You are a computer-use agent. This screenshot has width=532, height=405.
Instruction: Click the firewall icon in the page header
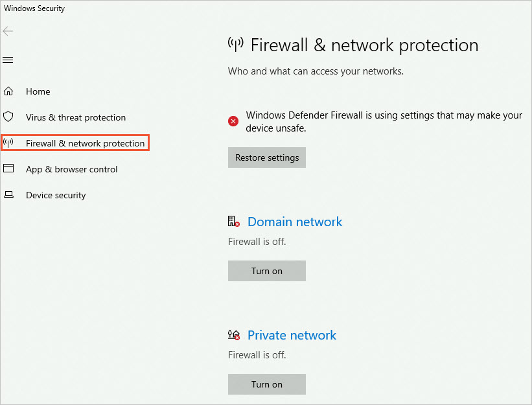pyautogui.click(x=236, y=44)
